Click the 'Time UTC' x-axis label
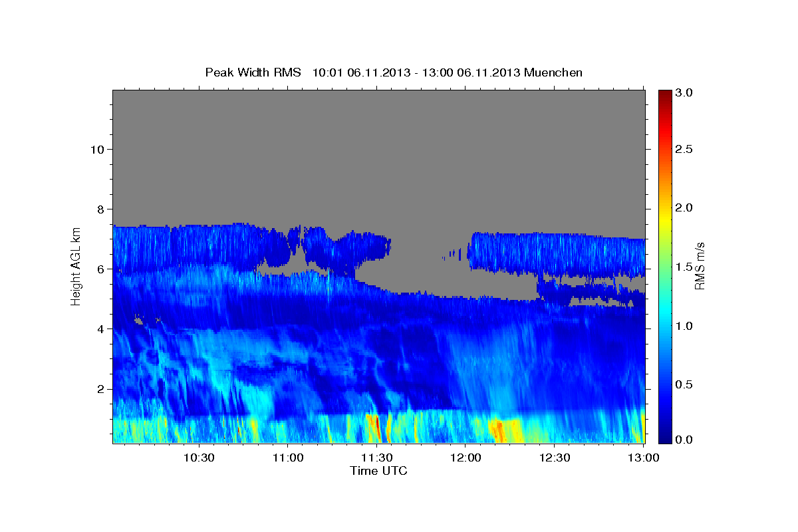 point(378,471)
